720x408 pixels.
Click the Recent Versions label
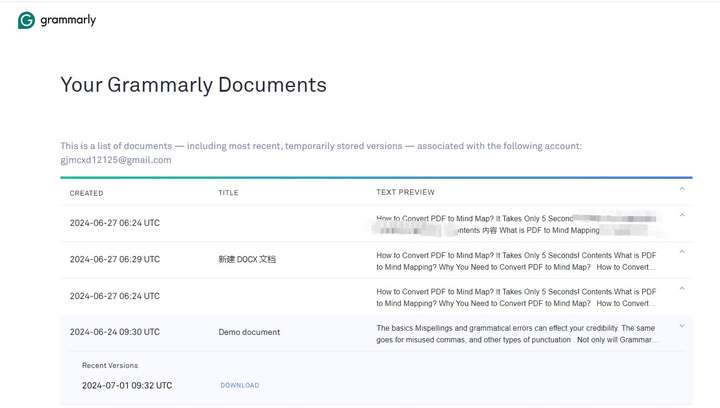click(110, 365)
